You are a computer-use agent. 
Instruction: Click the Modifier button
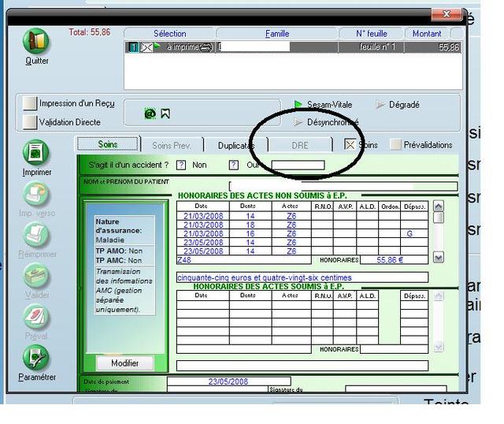(124, 363)
